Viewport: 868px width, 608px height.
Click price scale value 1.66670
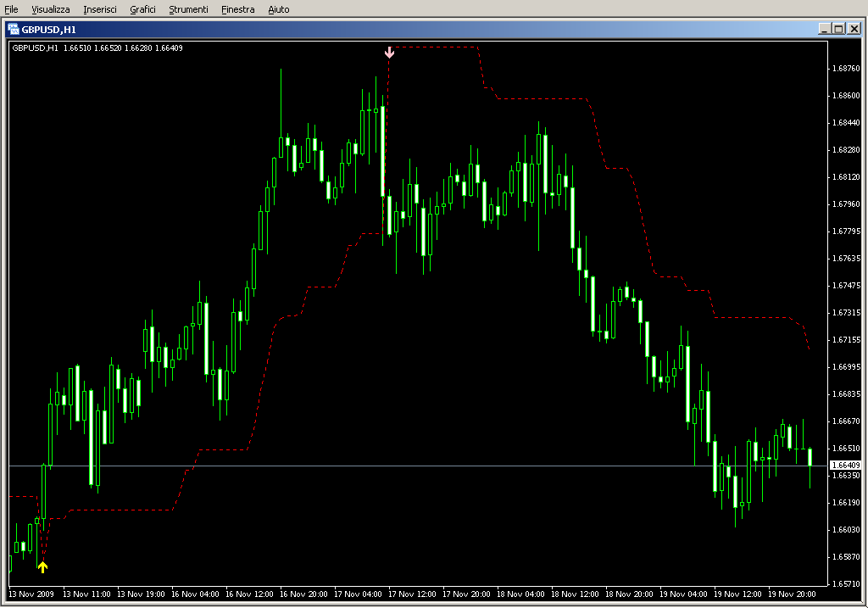[x=847, y=421]
